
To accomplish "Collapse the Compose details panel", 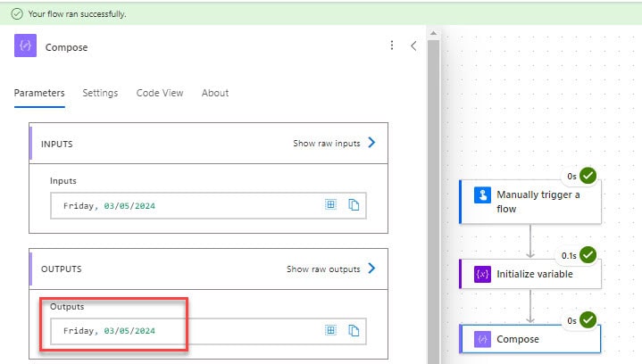I will pyautogui.click(x=413, y=45).
